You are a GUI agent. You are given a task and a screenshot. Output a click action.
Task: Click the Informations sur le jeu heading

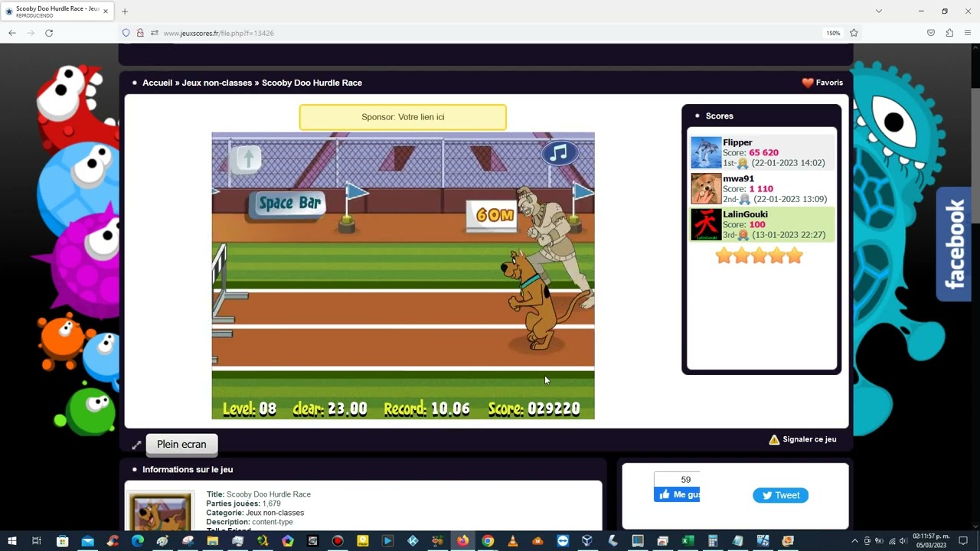point(188,469)
